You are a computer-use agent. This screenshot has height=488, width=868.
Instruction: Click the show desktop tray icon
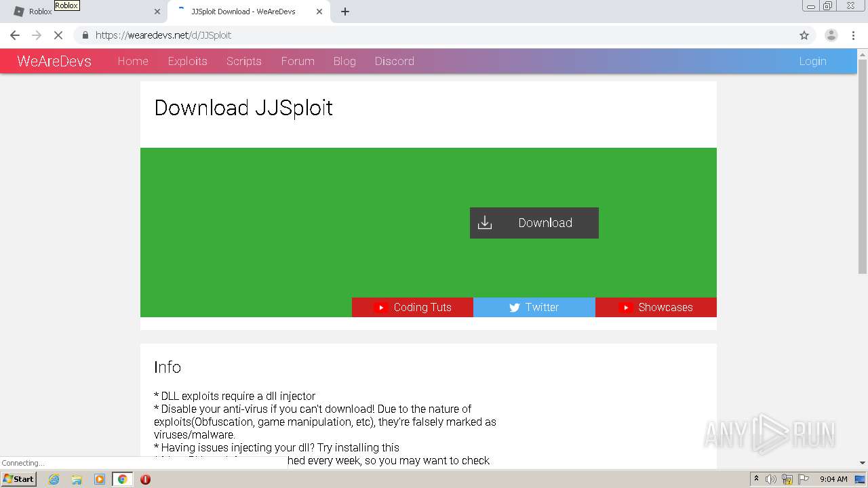861,479
